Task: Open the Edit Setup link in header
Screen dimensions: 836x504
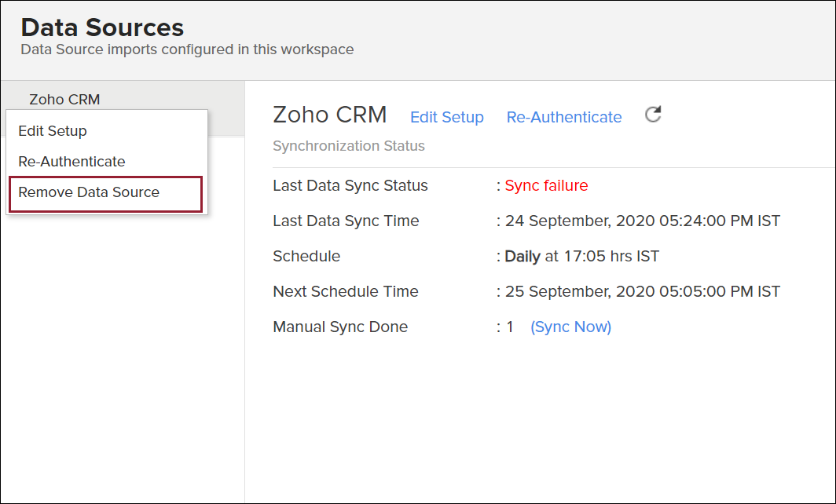Action: coord(447,117)
